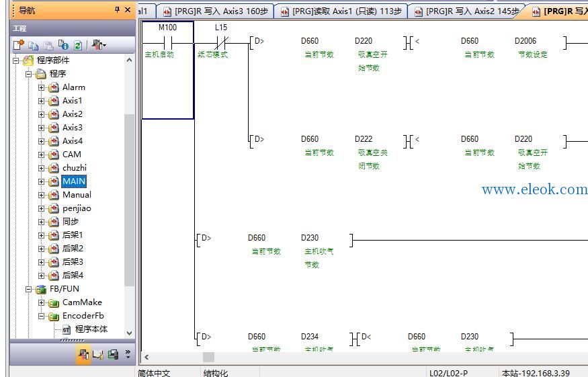Viewport: 588px width, 377px height.
Task: Collapse the EncoderFb node
Action: coord(41,317)
